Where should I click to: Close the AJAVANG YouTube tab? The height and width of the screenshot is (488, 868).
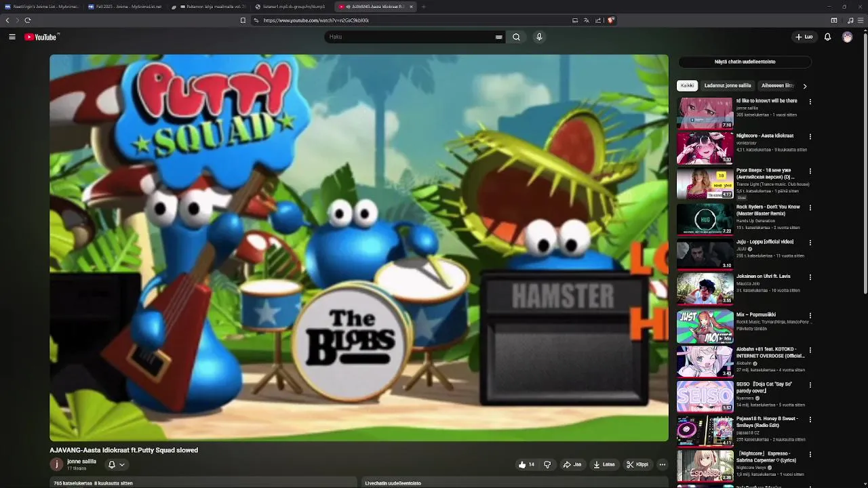411,7
